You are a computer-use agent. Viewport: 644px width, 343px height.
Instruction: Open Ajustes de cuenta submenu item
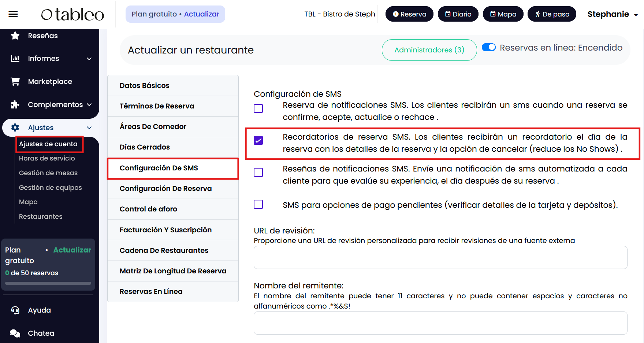pos(48,144)
